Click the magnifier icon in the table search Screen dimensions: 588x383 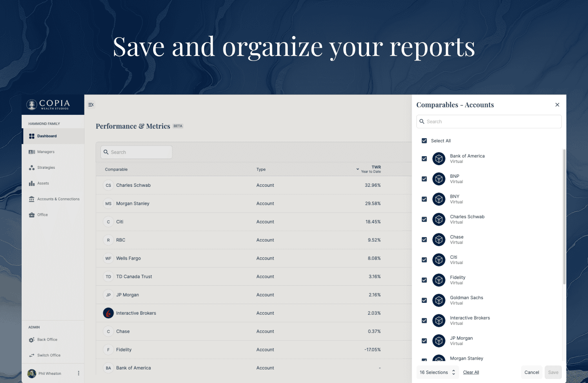coord(106,152)
